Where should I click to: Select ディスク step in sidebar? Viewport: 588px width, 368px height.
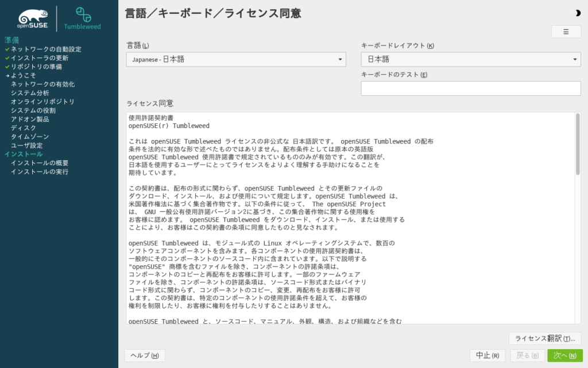click(23, 128)
